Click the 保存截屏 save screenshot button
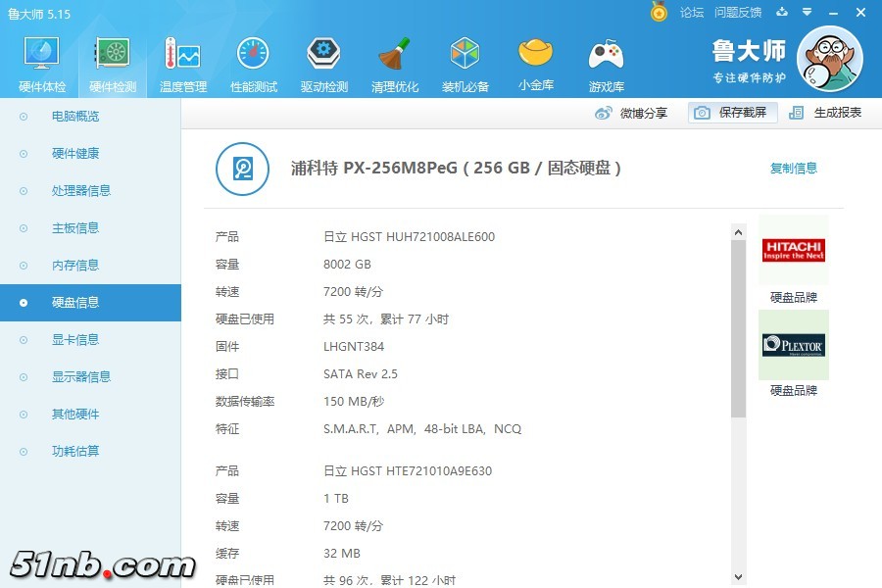This screenshot has width=882, height=588. coord(732,113)
